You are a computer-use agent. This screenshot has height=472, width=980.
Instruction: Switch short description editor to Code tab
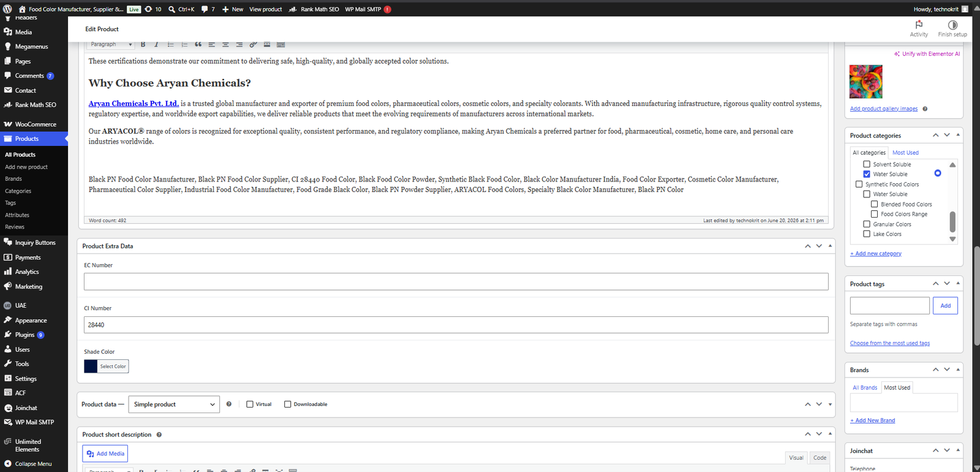(820, 457)
